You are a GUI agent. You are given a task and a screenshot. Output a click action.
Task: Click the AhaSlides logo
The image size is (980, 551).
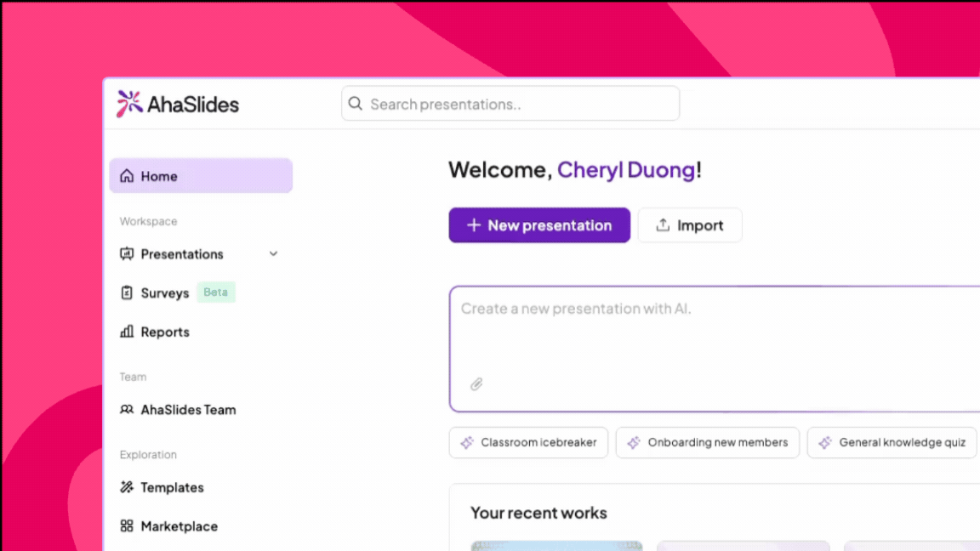tap(178, 104)
